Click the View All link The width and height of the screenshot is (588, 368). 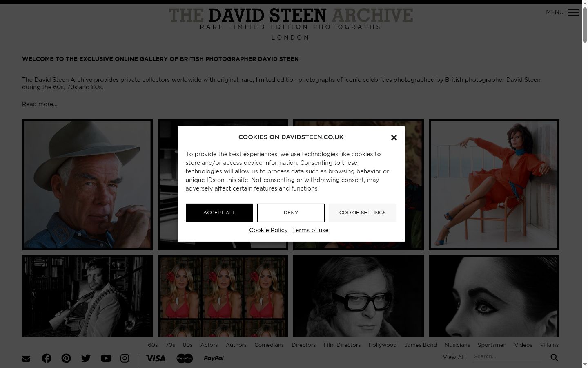(454, 357)
